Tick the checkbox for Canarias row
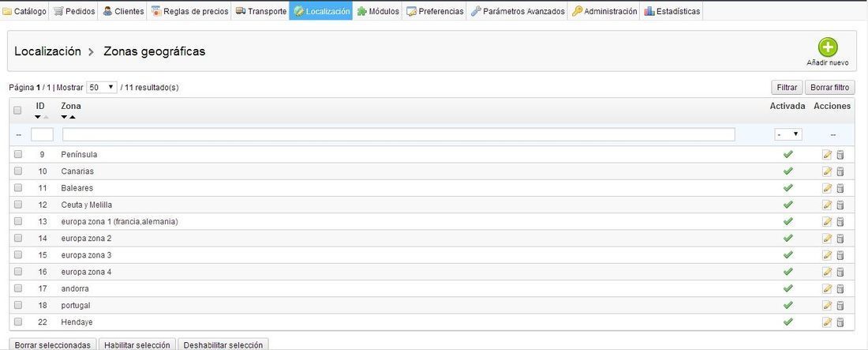 pyautogui.click(x=17, y=171)
